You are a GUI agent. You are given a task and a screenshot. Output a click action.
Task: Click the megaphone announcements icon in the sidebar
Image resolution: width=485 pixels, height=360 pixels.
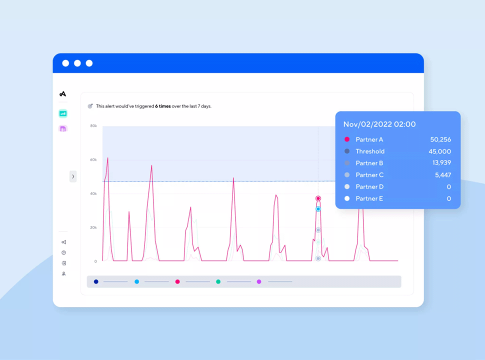click(x=64, y=242)
